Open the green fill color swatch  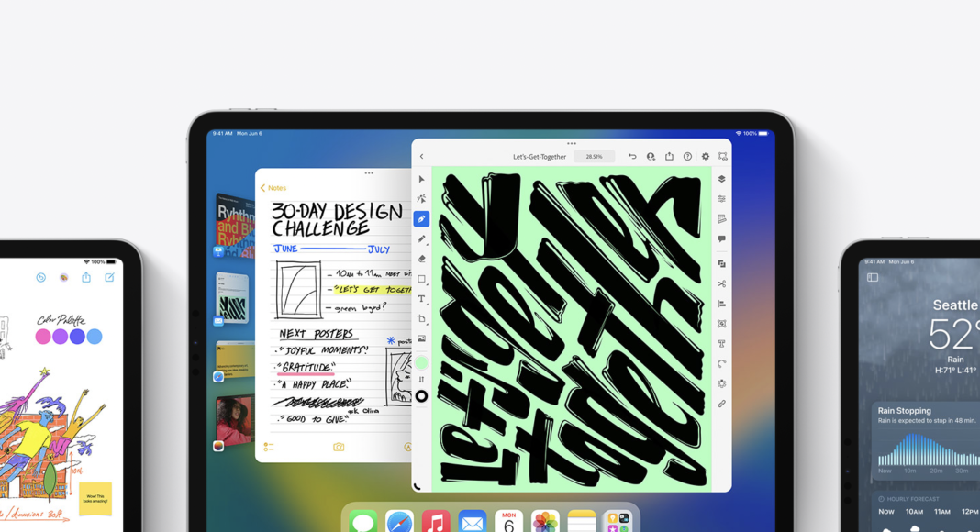click(422, 362)
